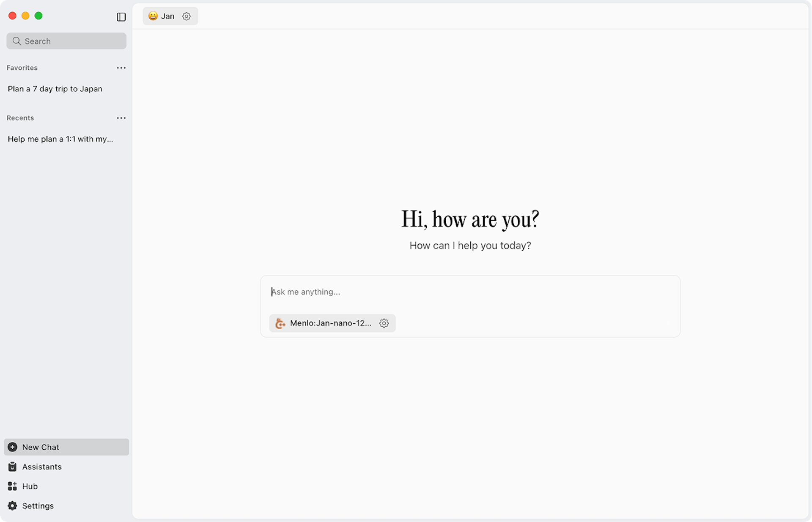Select the Favorites section header

(22, 68)
